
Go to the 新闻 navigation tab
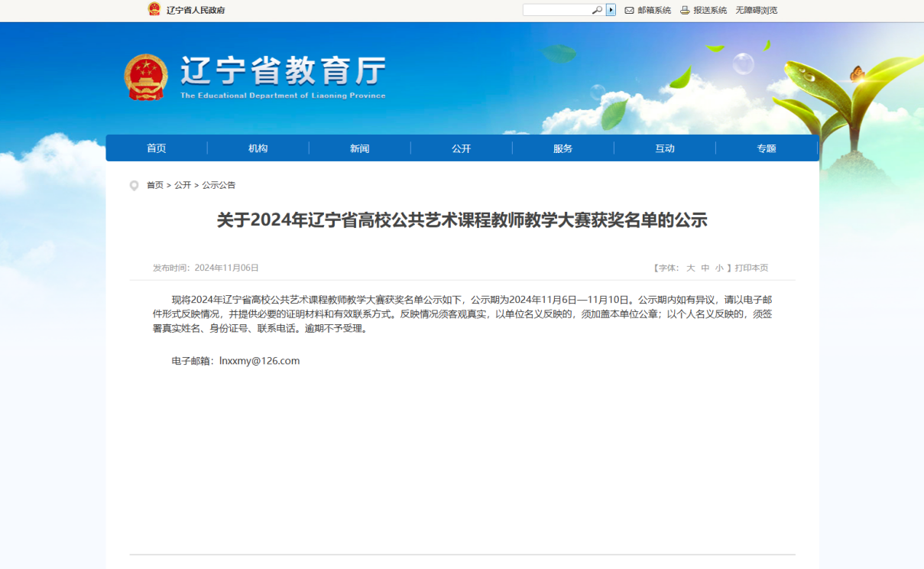pyautogui.click(x=360, y=148)
